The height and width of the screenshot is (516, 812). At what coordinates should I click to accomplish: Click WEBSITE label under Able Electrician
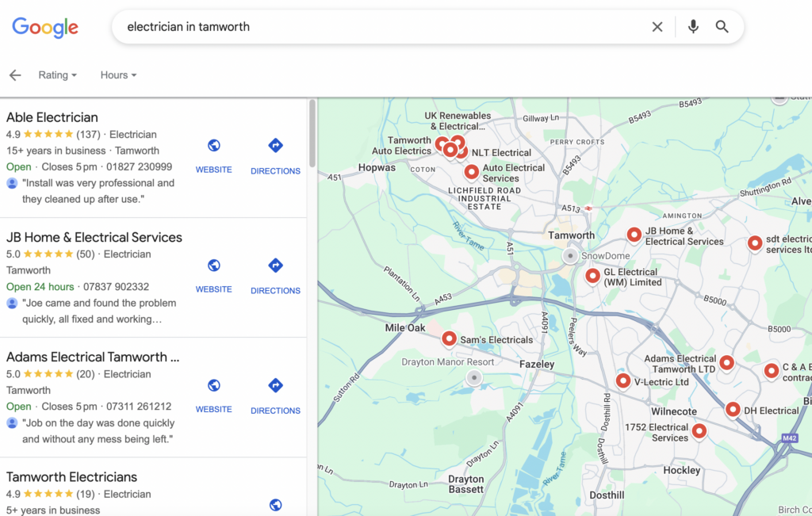[x=214, y=170]
